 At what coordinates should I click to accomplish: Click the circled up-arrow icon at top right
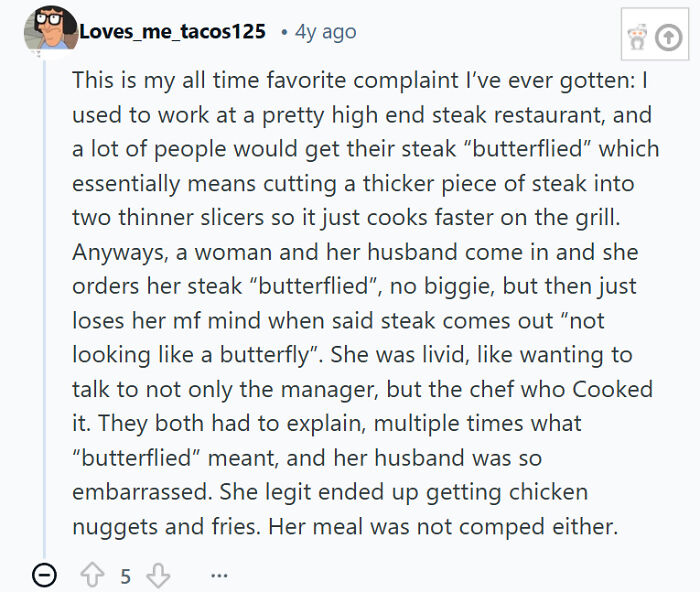667,38
